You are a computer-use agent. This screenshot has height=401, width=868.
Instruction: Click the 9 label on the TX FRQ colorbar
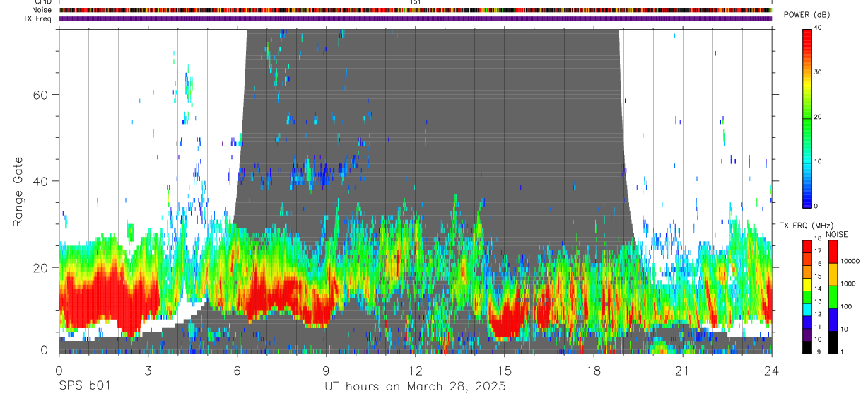point(817,351)
